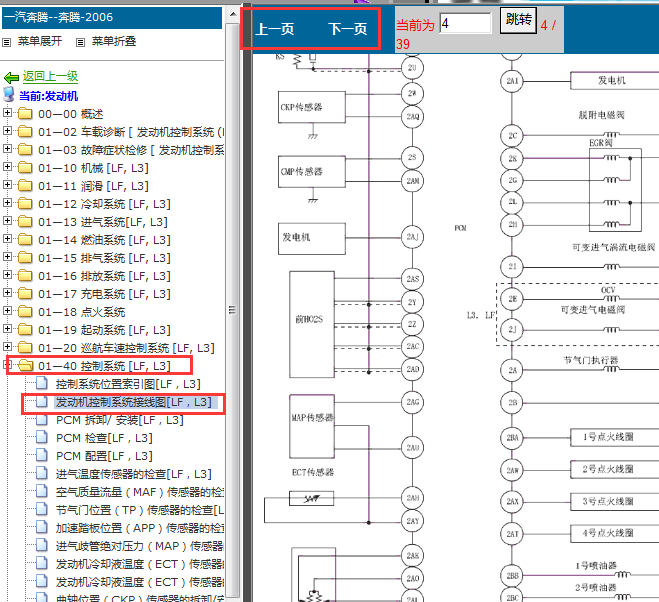Click the 01—12 冷却系统 folder icon
659x602 pixels.
[25, 203]
